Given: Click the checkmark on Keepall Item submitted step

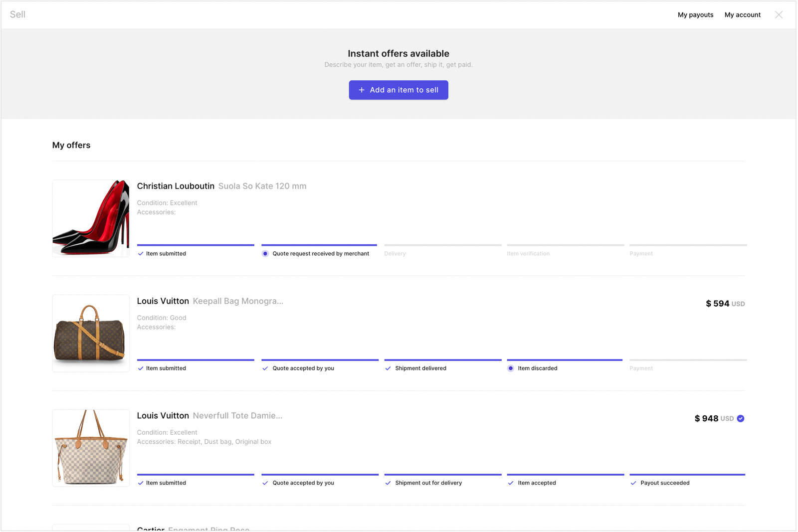Looking at the screenshot, I should coord(141,368).
